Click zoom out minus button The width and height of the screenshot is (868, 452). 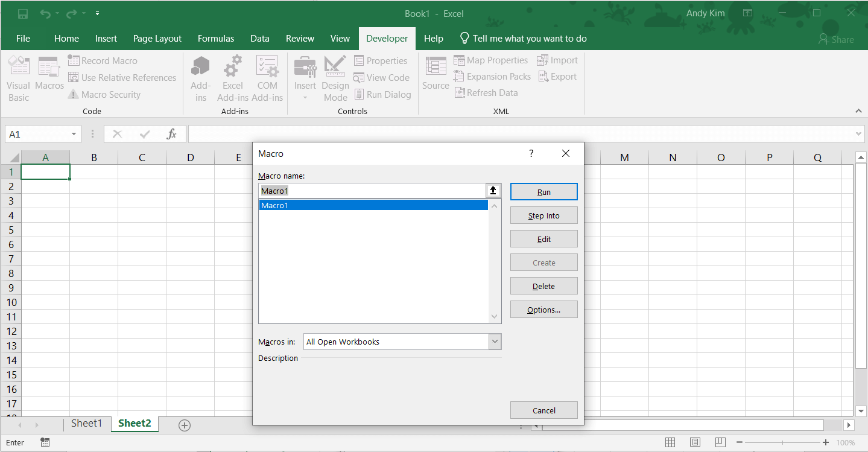[740, 442]
